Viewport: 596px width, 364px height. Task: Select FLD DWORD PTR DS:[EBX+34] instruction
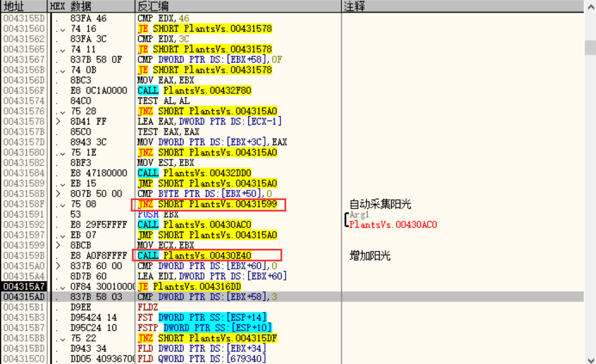click(x=202, y=349)
